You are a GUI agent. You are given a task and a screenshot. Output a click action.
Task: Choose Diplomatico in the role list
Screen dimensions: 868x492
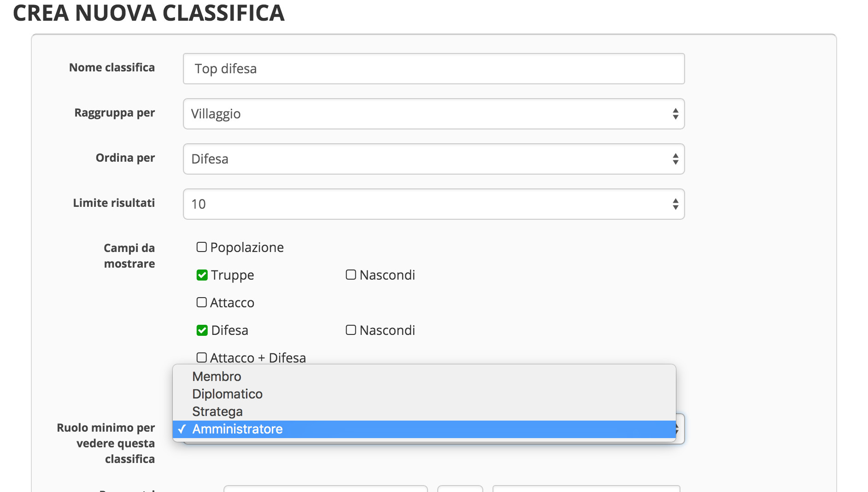[x=424, y=394]
